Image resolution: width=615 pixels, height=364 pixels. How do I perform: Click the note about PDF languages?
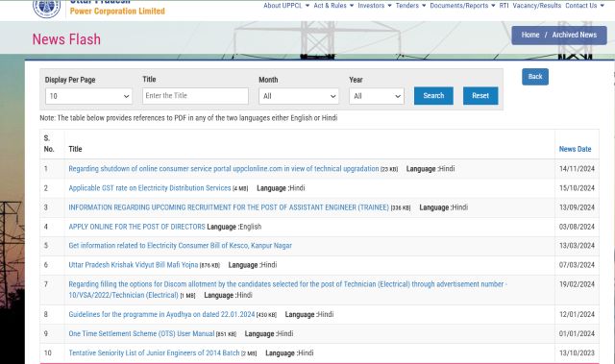point(188,118)
